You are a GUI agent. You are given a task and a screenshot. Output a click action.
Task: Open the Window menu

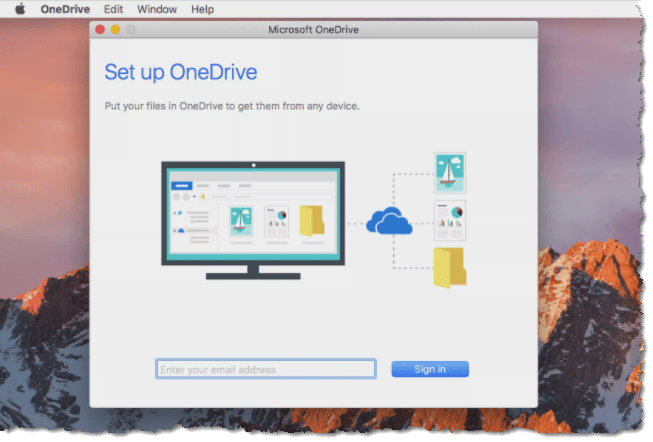(x=157, y=9)
